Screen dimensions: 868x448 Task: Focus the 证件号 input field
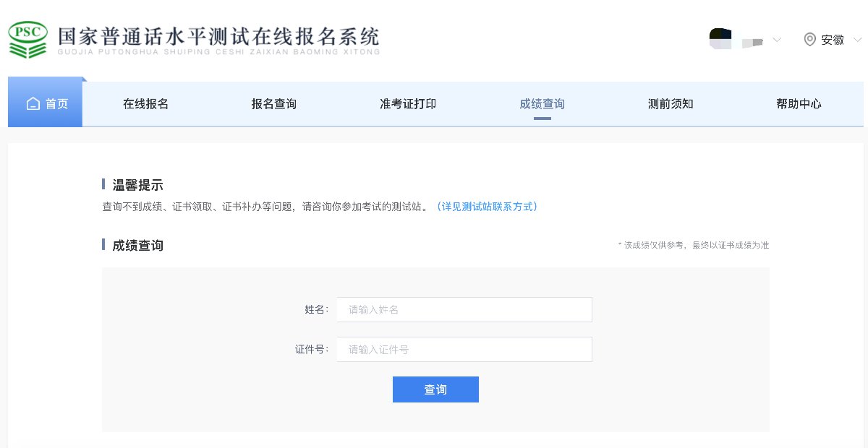click(x=464, y=349)
